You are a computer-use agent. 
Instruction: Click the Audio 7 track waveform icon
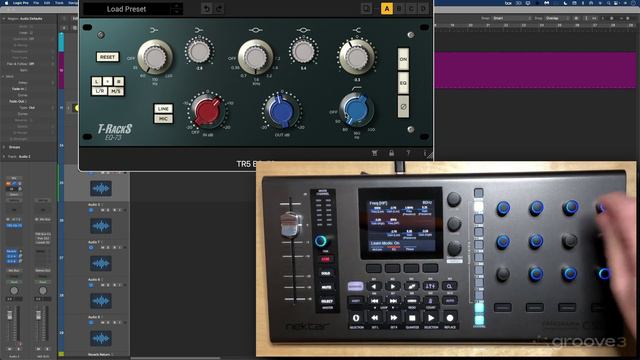[101, 263]
